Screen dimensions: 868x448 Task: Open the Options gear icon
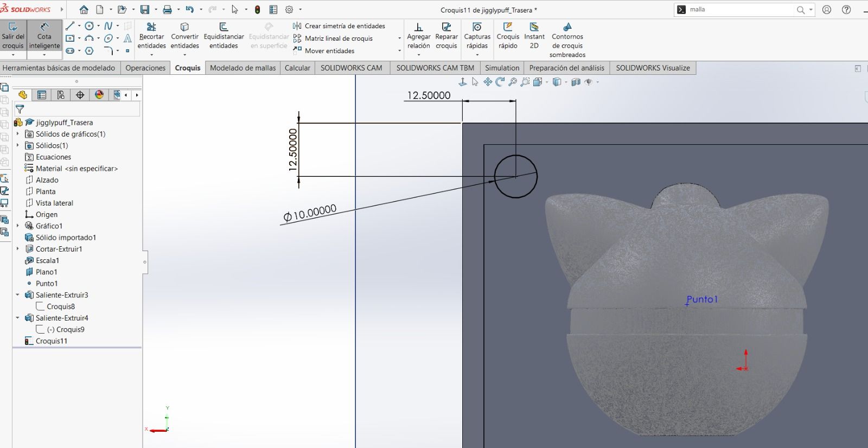(289, 10)
